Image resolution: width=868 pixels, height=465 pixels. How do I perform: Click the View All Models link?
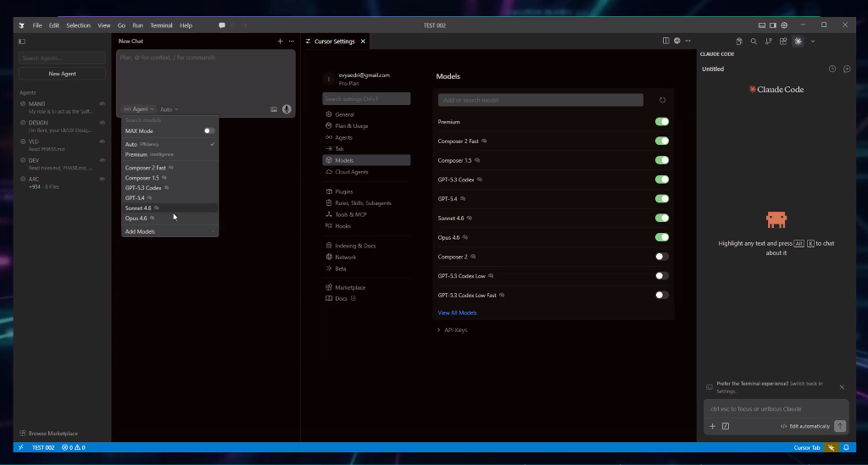click(457, 313)
